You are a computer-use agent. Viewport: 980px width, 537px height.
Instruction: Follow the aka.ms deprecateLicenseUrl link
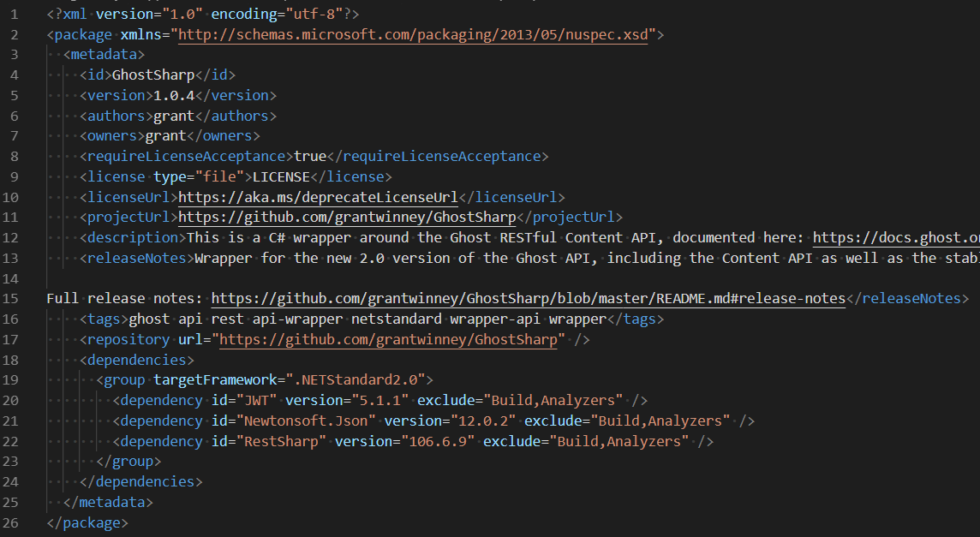click(x=318, y=198)
